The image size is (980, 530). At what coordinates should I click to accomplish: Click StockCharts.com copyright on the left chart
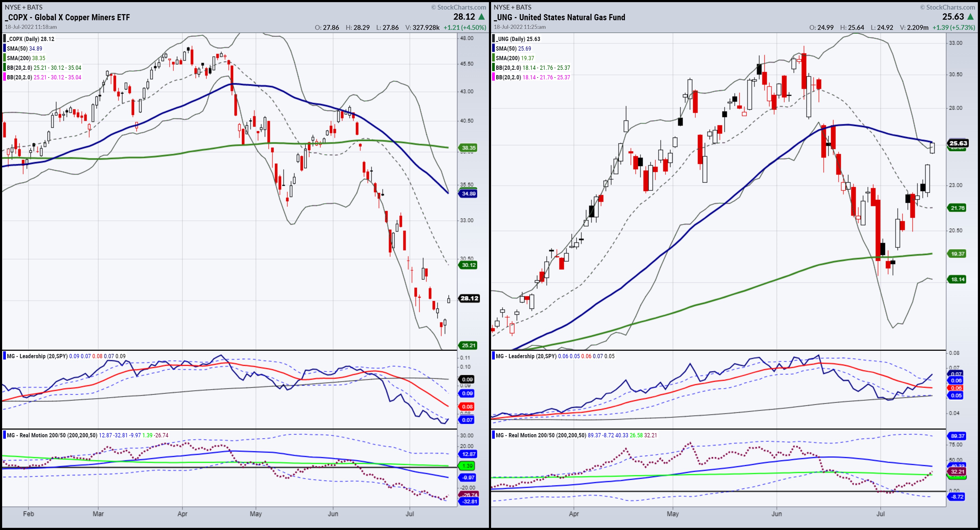(458, 7)
